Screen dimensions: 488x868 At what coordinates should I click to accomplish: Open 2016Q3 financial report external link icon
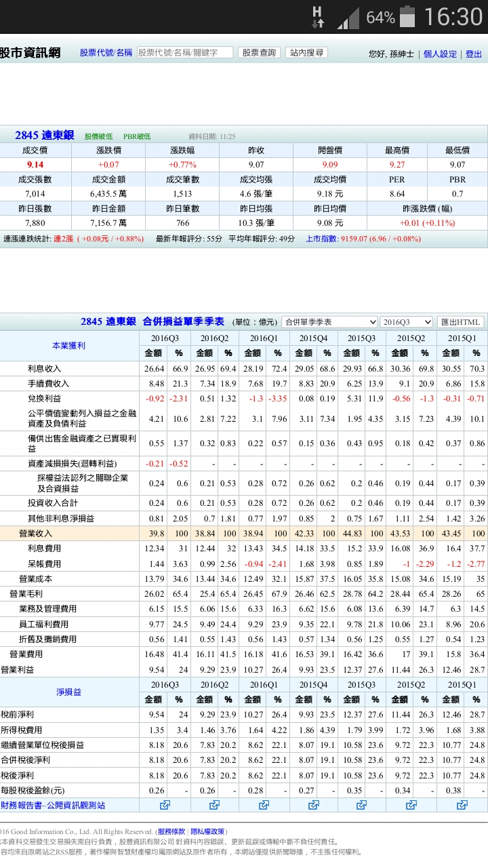click(165, 805)
